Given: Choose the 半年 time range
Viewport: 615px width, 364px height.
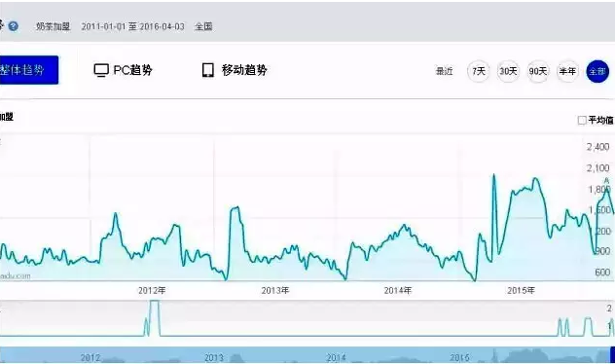Looking at the screenshot, I should pos(567,71).
